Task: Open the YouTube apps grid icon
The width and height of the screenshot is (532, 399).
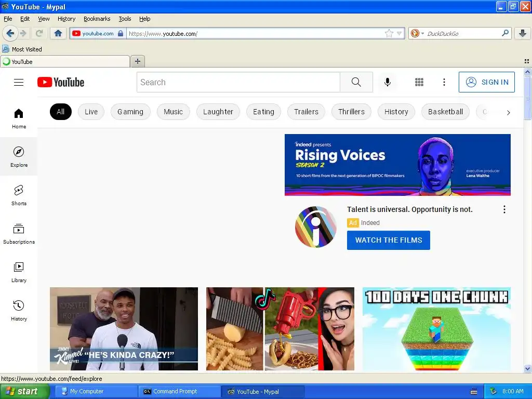Action: point(419,82)
